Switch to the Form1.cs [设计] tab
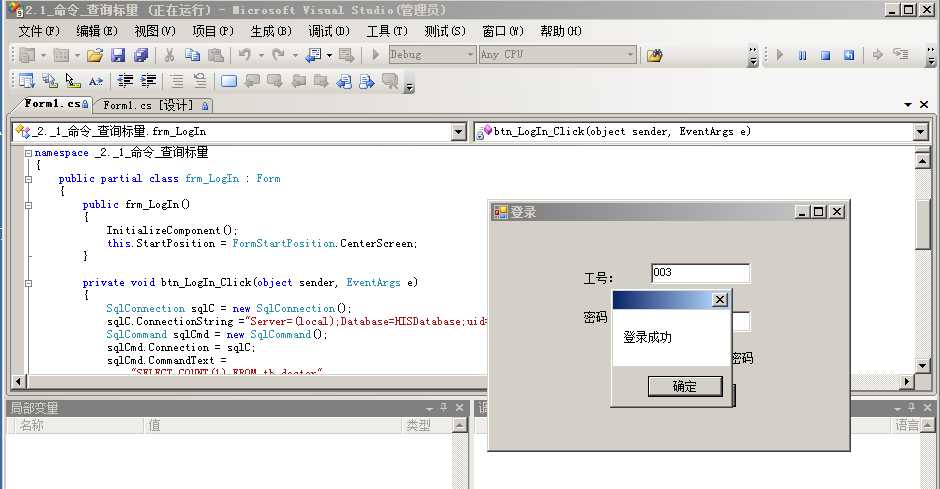Viewport: 940px width, 489px height. coord(155,105)
